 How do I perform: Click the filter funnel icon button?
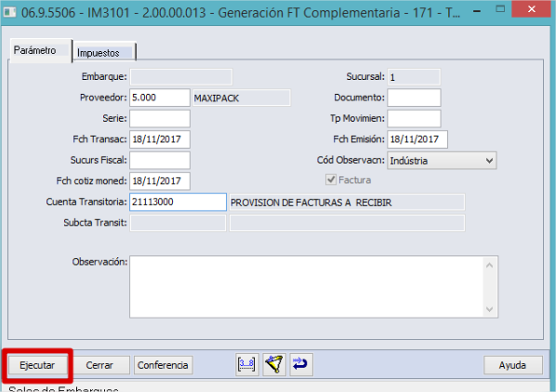coord(274,364)
